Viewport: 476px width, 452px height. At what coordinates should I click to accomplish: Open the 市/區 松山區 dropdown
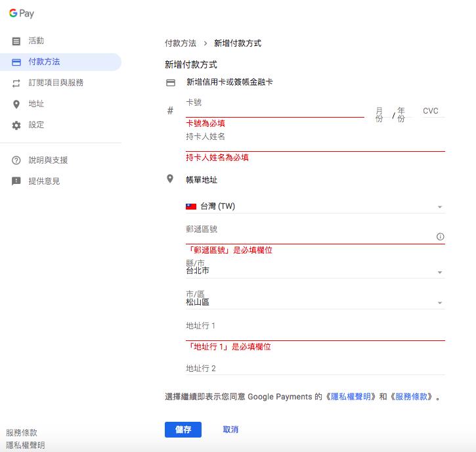click(315, 300)
